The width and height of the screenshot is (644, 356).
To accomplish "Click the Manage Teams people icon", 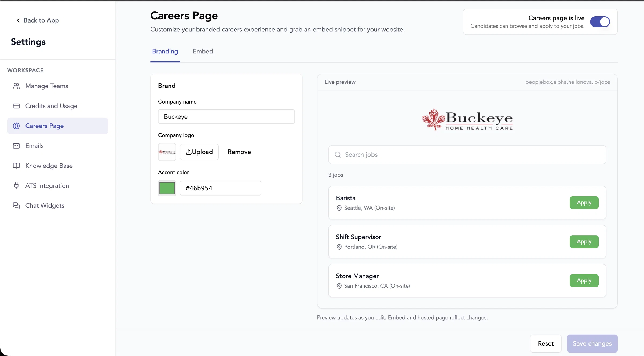I will (16, 86).
